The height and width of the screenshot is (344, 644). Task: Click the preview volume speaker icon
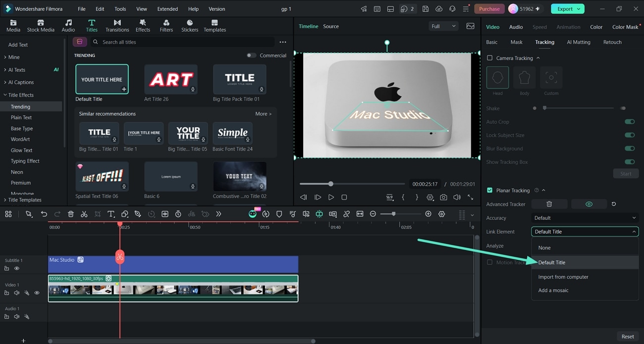457,197
